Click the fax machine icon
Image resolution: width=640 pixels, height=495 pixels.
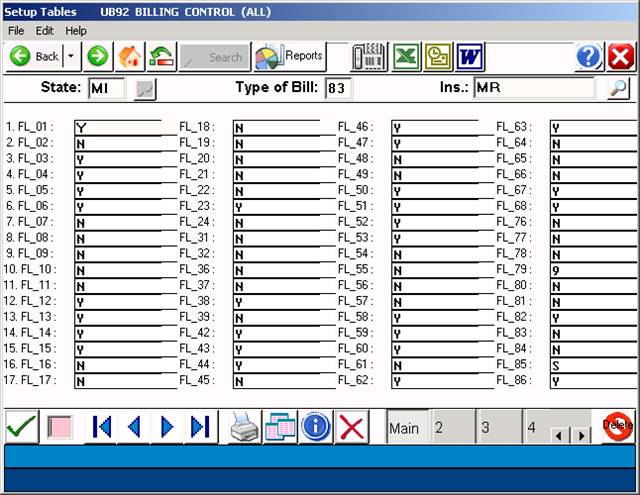point(369,57)
